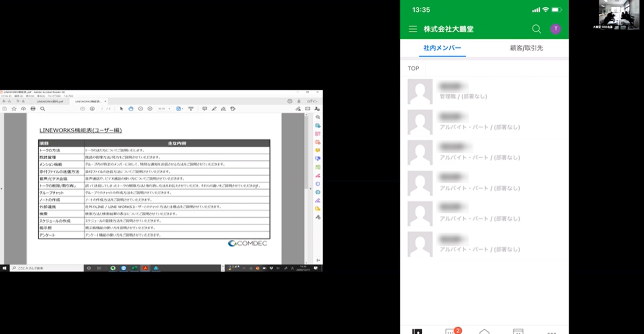The image size is (644, 334).
Task: Open more tools at bottom of right pane
Action: 318,217
